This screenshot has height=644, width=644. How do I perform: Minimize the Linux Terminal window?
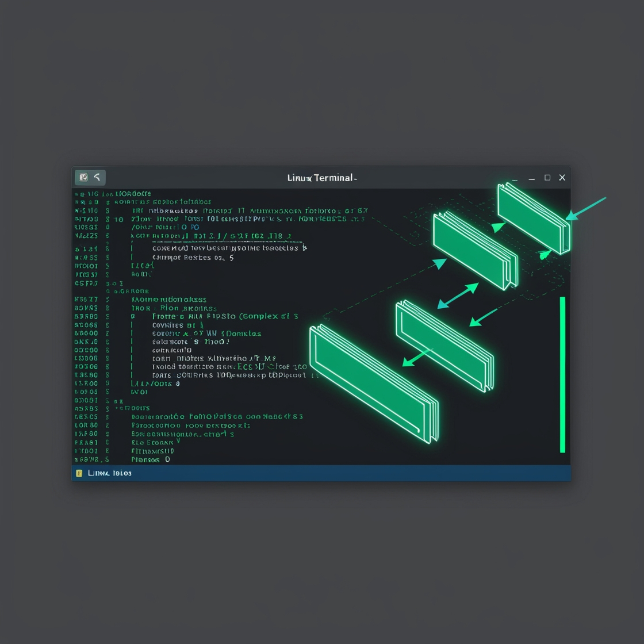[531, 179]
